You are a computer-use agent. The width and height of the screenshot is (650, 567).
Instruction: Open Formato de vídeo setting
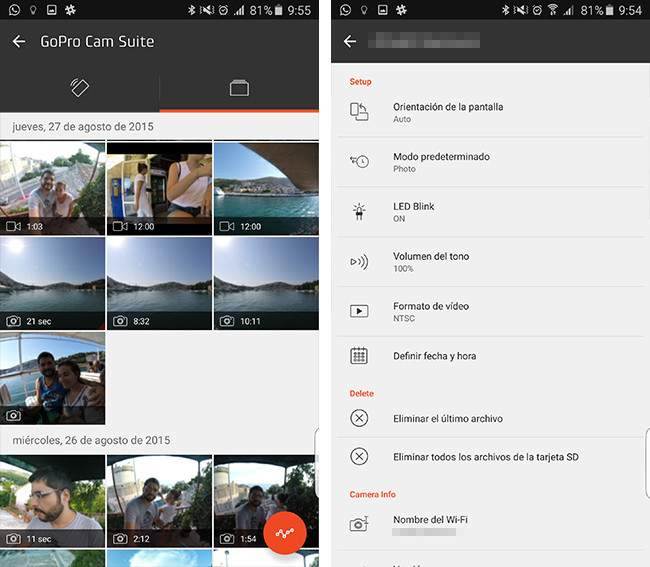pyautogui.click(x=490, y=311)
